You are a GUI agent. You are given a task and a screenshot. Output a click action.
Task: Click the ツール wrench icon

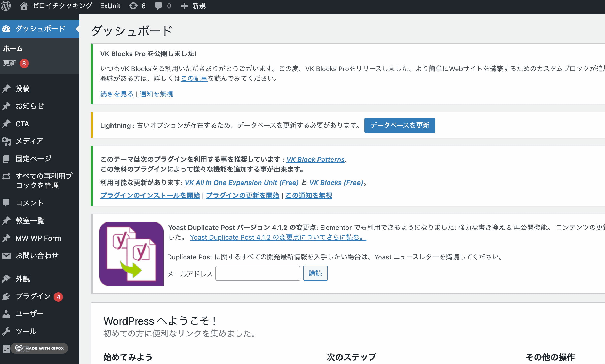pyautogui.click(x=6, y=331)
